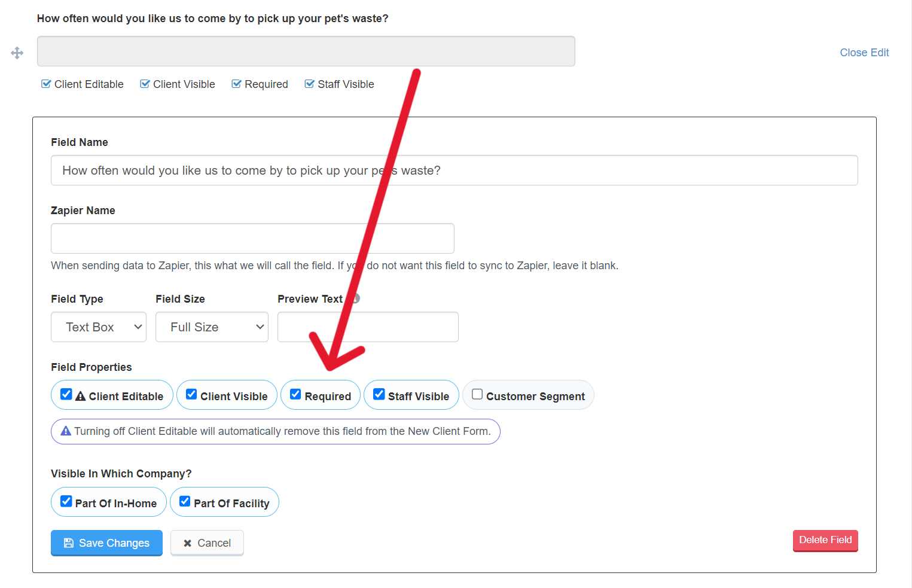Toggle the Required checkbox in Field Properties
This screenshot has width=912, height=588.
pyautogui.click(x=295, y=394)
